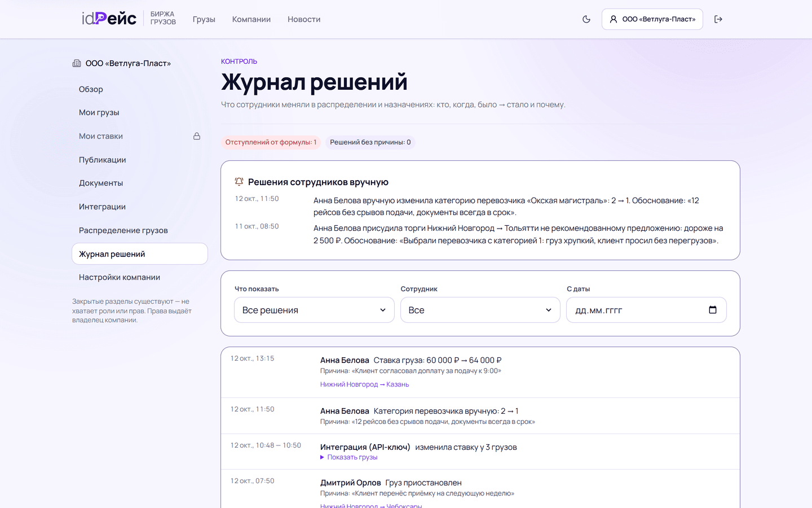Toggle dark theme with the moon icon
This screenshot has width=812, height=508.
pos(586,19)
